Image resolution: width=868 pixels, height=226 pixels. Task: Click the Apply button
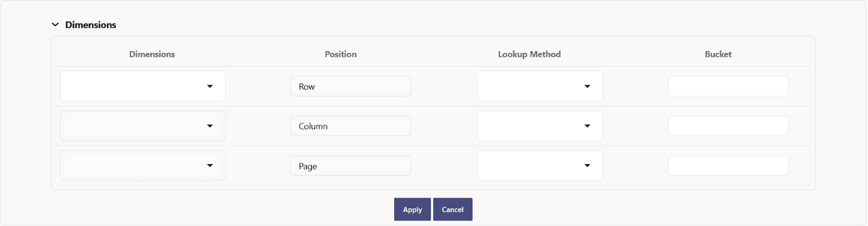click(412, 209)
